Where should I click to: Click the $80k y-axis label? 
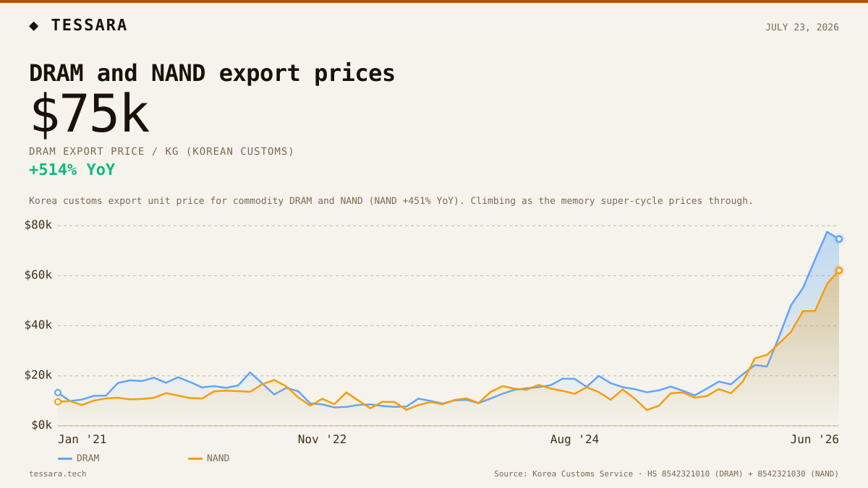click(x=38, y=225)
